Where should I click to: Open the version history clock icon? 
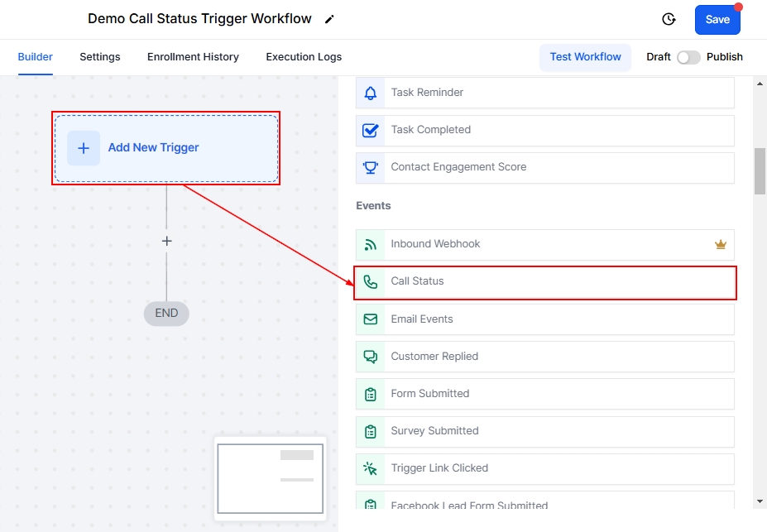point(669,19)
